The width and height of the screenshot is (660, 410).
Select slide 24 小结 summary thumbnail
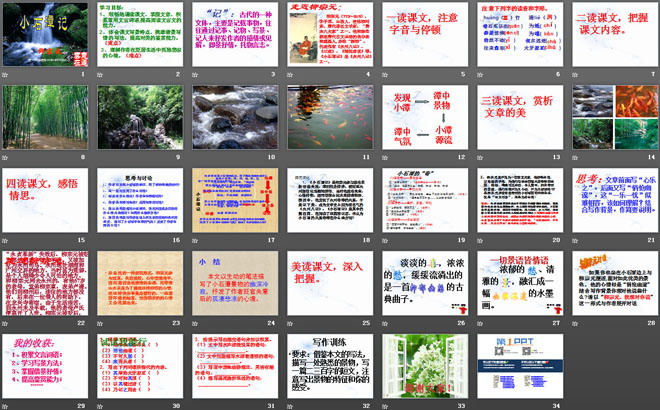(x=235, y=283)
